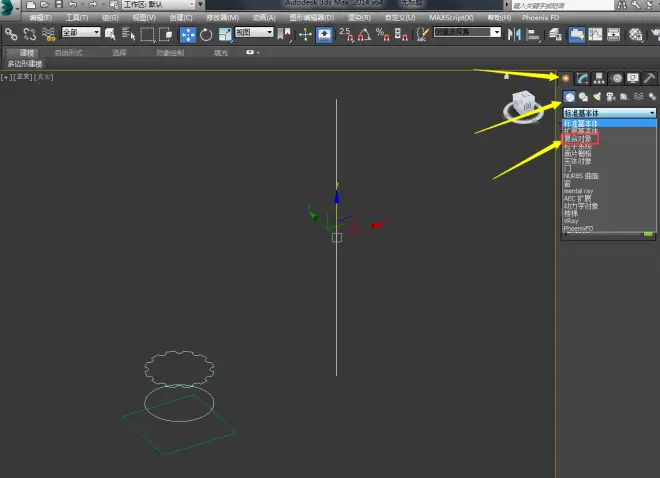660x478 pixels.
Task: Click the binoculars search icon
Action: pos(622,5)
